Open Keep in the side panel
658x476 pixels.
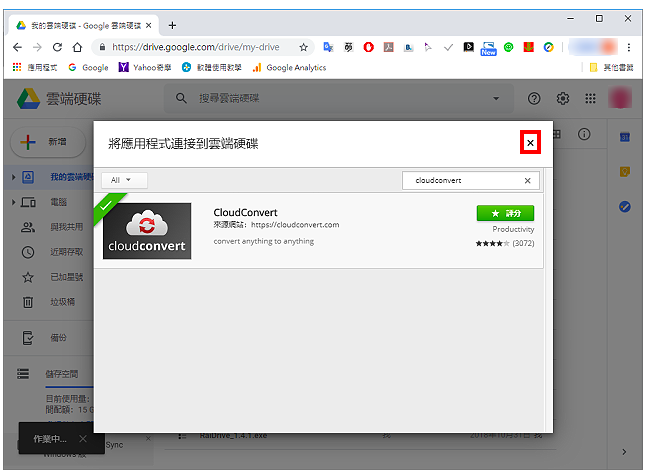tap(624, 172)
